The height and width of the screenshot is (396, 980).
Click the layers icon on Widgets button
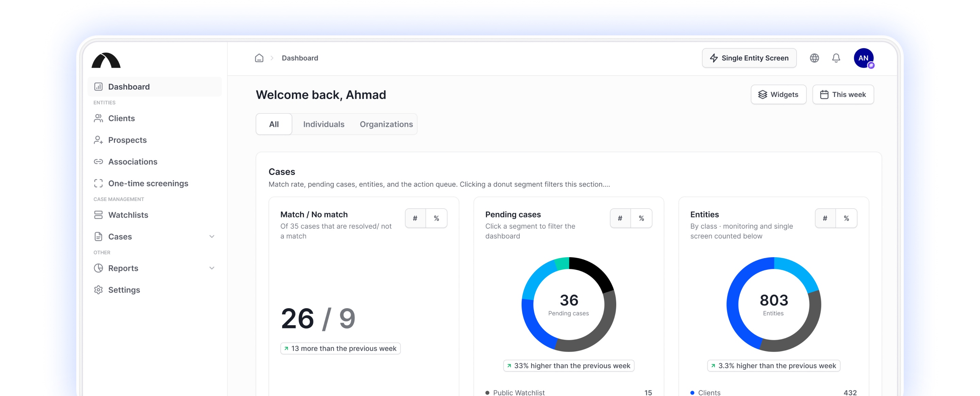pyautogui.click(x=762, y=94)
